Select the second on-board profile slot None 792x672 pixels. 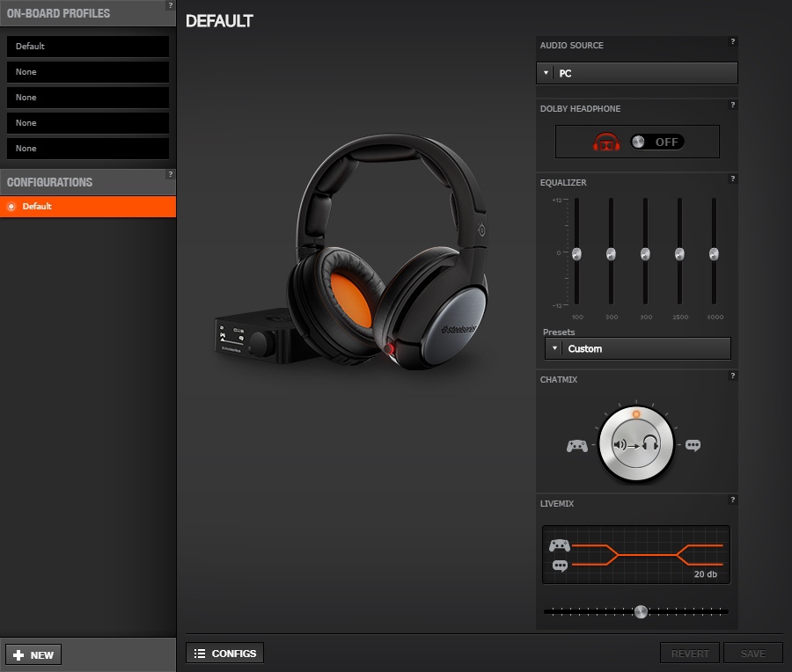(87, 72)
